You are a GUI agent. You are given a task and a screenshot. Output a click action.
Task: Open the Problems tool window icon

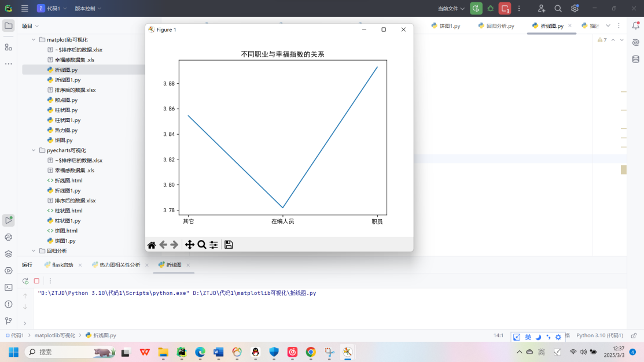8,305
